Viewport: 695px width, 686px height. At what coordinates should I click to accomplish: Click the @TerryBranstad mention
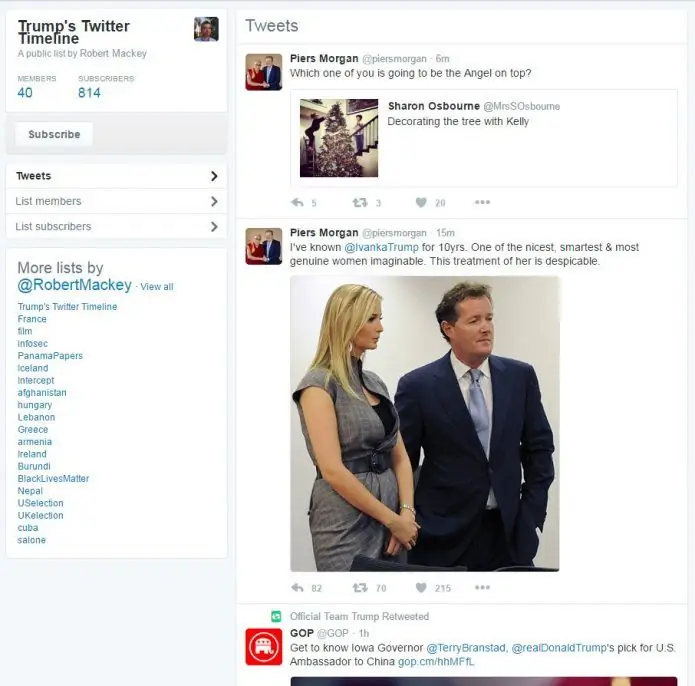pos(466,648)
